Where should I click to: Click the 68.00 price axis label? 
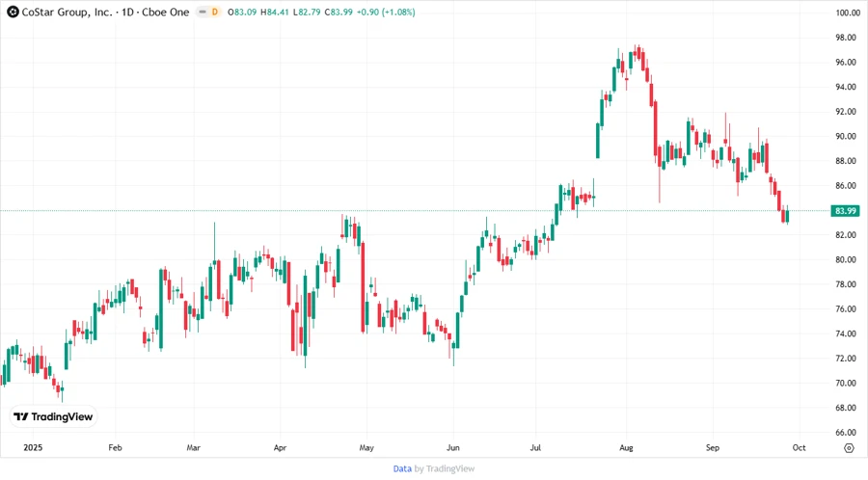[x=845, y=408]
